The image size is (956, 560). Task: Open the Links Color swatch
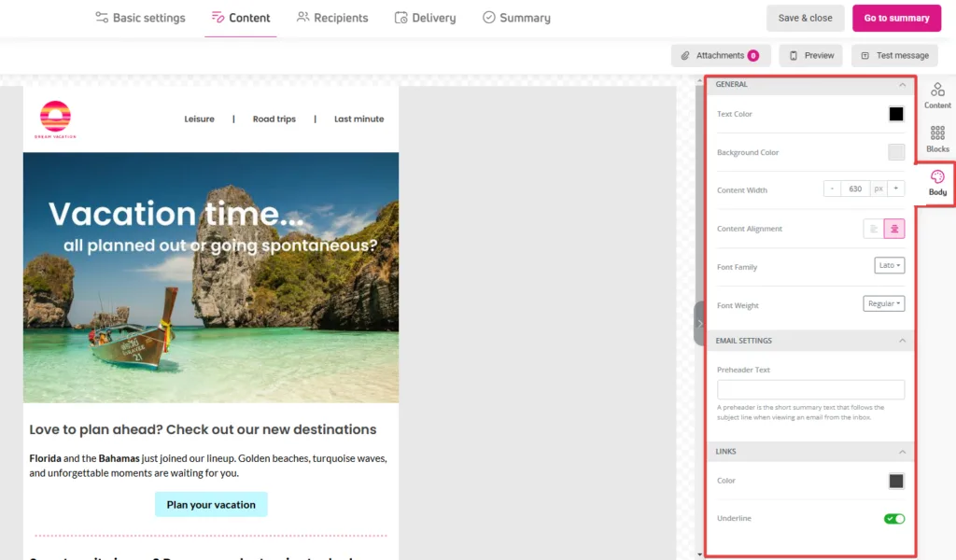[x=895, y=481]
